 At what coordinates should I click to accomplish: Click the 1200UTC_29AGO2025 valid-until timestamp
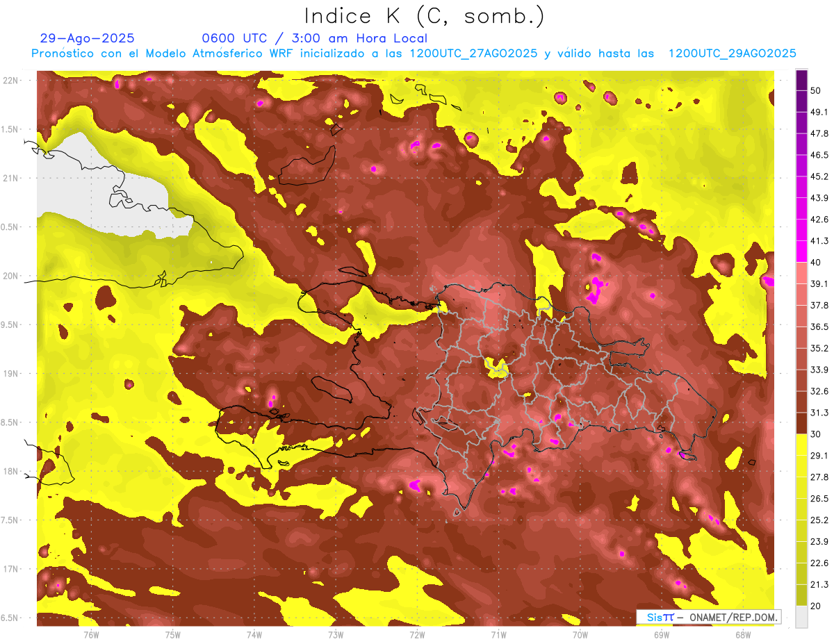click(732, 53)
